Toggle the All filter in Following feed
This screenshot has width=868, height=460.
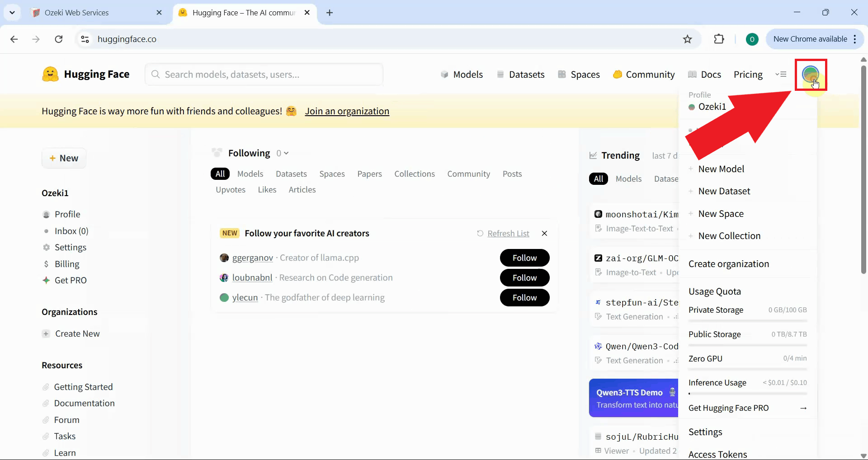coord(220,174)
